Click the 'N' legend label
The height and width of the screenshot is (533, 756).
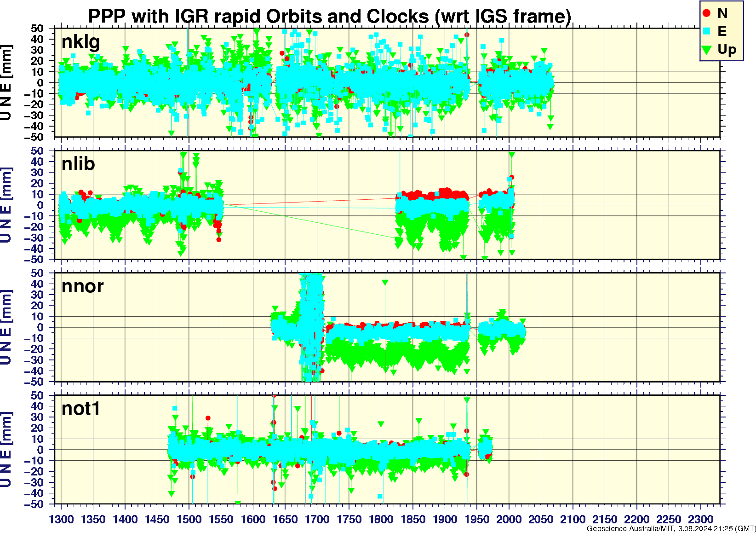[x=722, y=13]
